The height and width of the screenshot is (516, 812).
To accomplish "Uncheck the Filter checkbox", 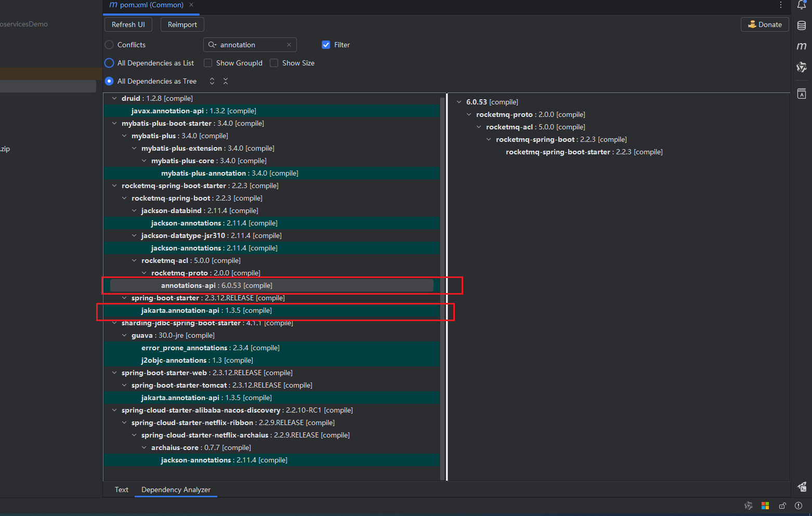I will point(326,45).
